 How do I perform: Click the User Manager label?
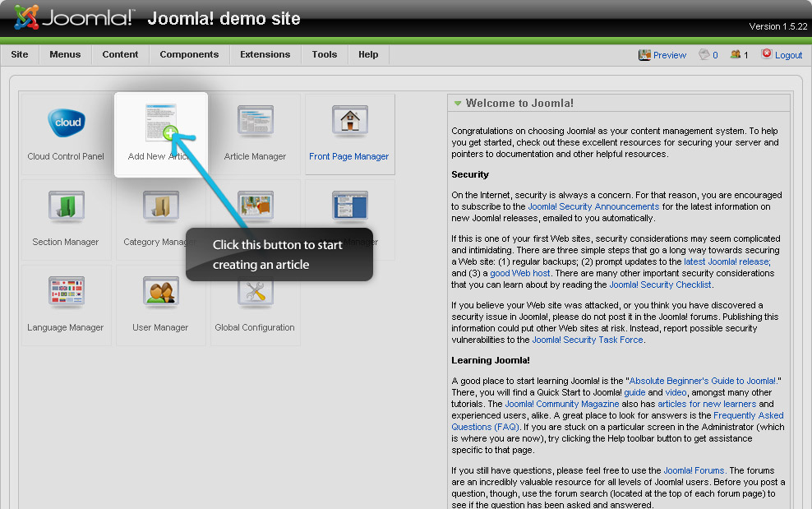pos(160,327)
